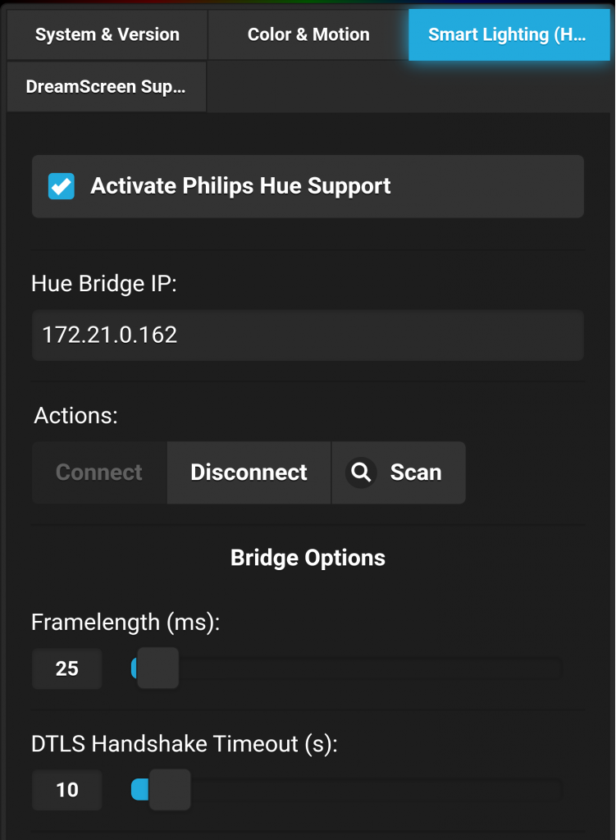The width and height of the screenshot is (616, 840).
Task: Click the Bridge Options heading
Action: tap(308, 558)
